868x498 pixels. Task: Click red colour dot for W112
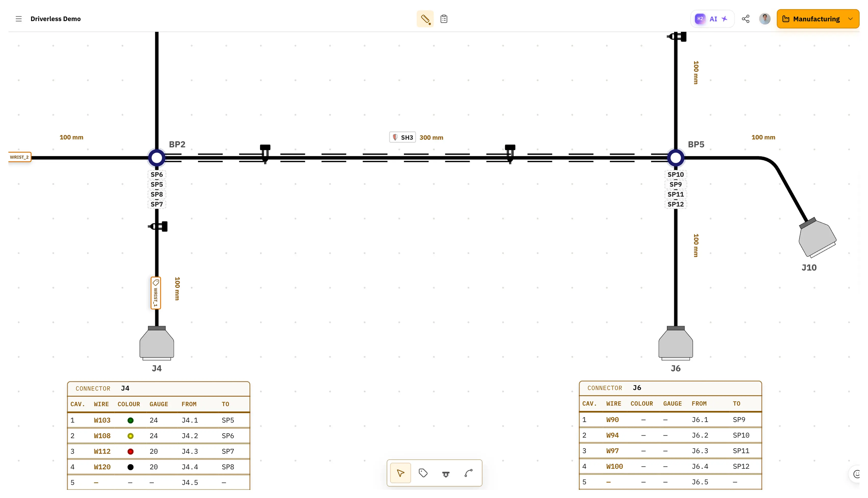(130, 451)
